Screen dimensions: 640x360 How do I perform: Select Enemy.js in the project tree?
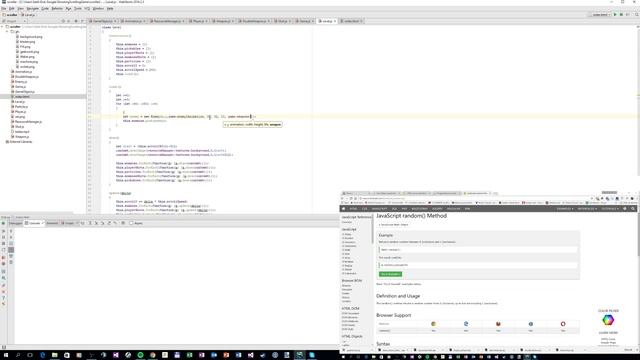(21, 82)
